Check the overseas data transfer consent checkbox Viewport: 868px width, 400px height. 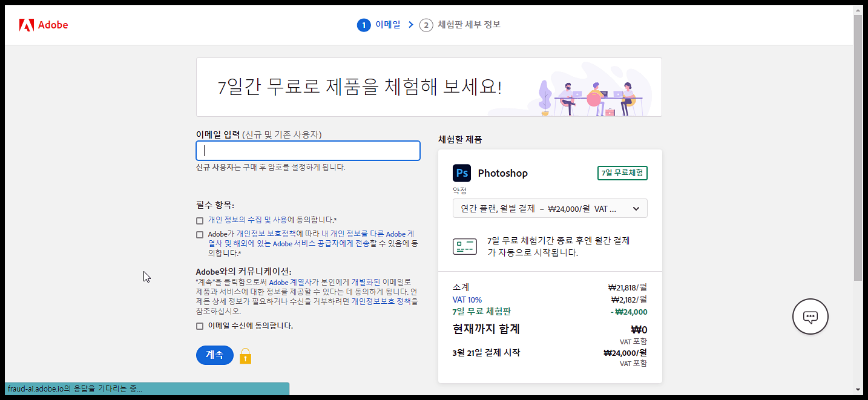pos(200,235)
